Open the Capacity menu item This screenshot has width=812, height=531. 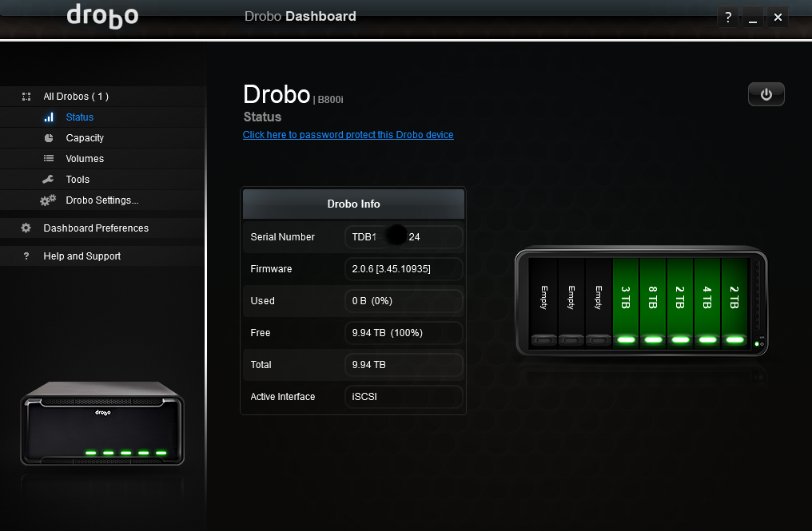(x=85, y=138)
